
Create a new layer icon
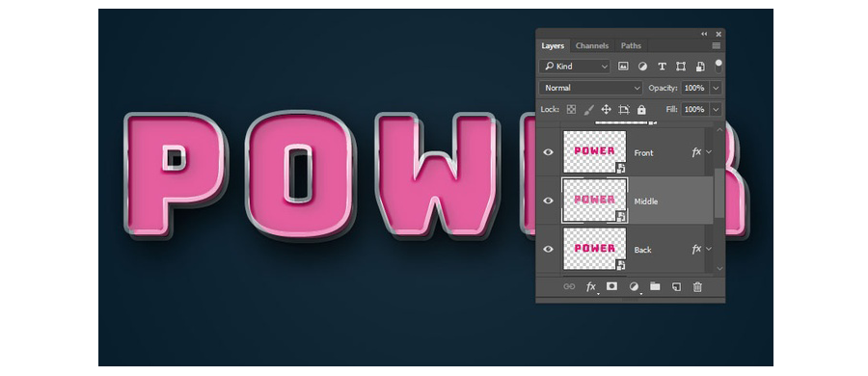point(676,286)
